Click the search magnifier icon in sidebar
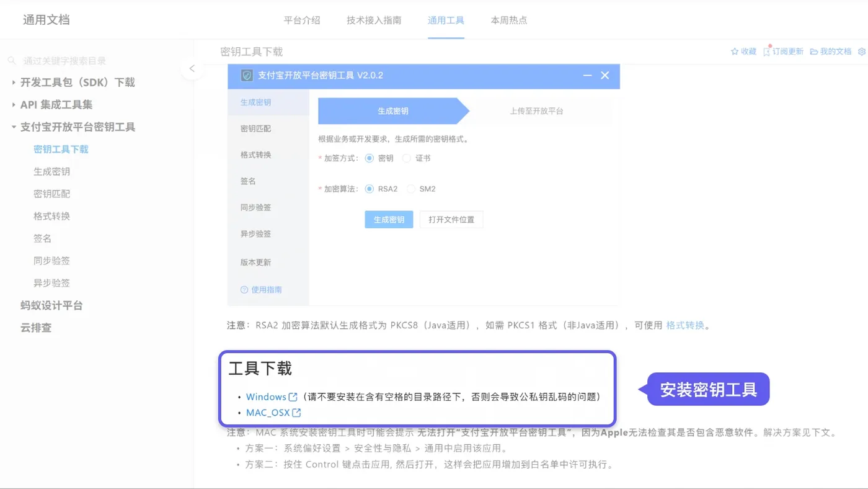 point(12,61)
